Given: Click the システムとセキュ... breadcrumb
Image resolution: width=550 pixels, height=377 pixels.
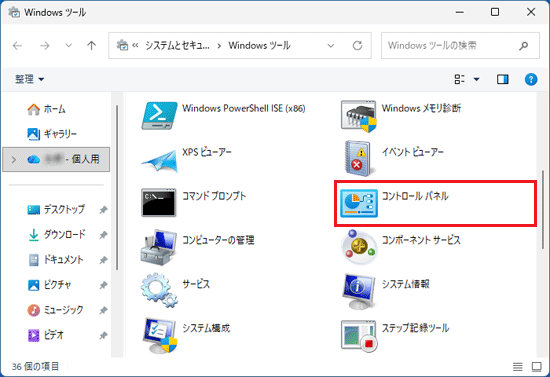Looking at the screenshot, I should pos(177,46).
